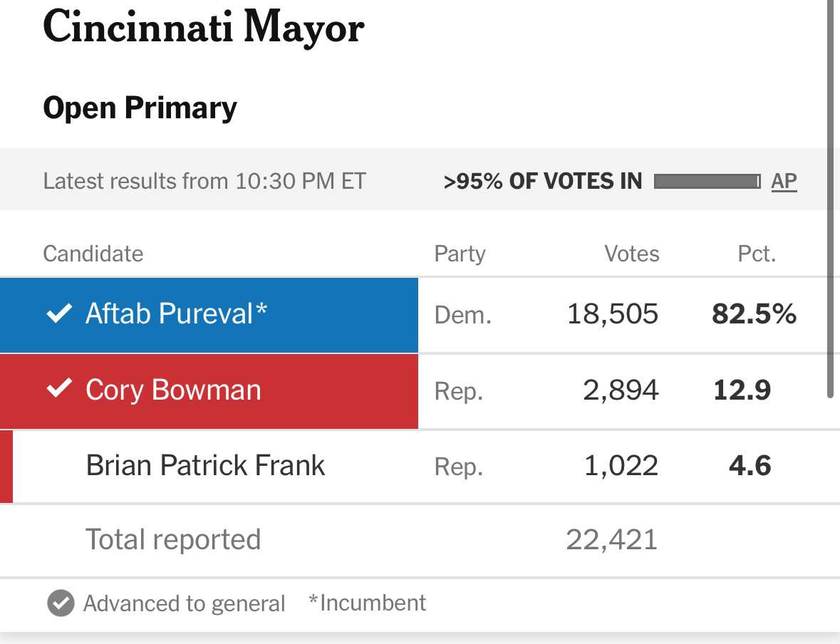Click the Open Primary subheading

tap(140, 108)
